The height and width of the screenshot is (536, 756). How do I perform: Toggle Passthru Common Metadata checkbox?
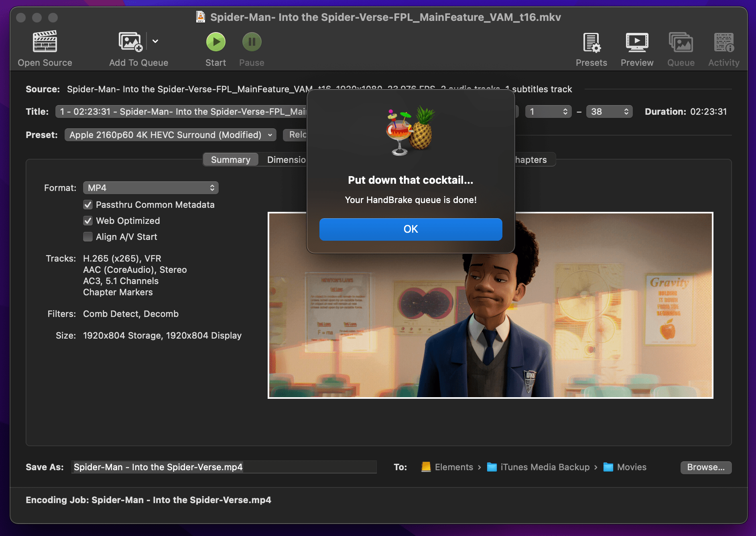pyautogui.click(x=88, y=205)
